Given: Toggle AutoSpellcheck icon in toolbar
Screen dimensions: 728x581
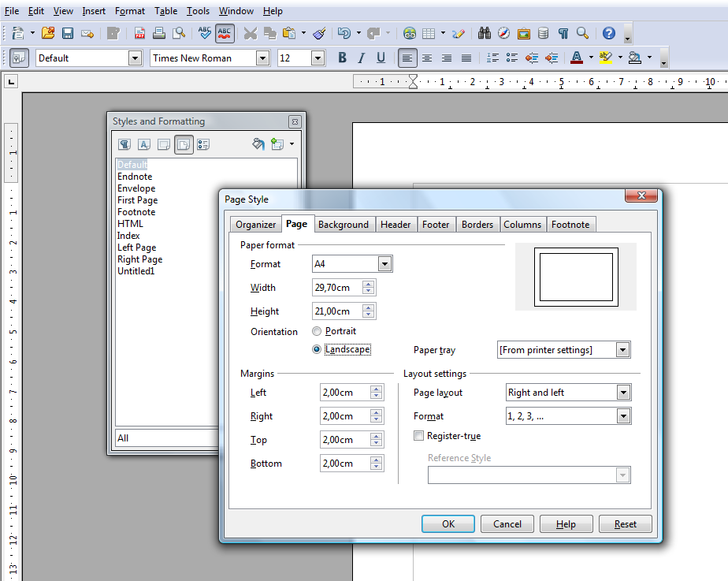Looking at the screenshot, I should click(x=225, y=33).
